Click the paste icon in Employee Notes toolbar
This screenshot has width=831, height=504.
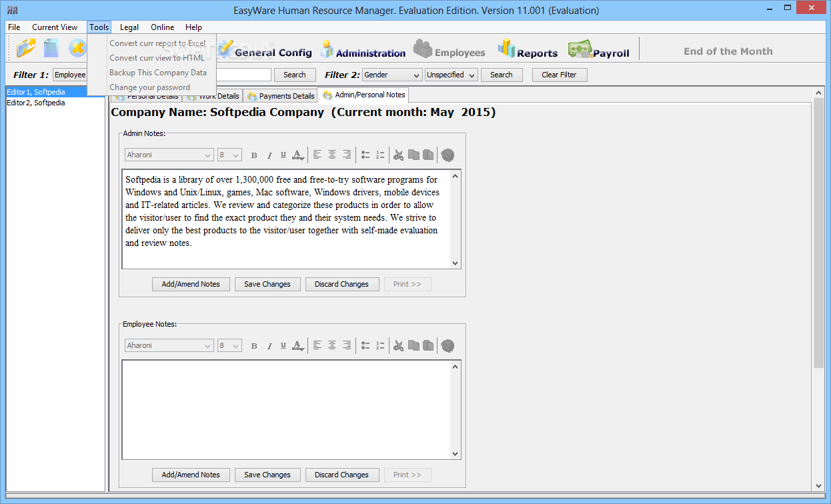(x=428, y=345)
